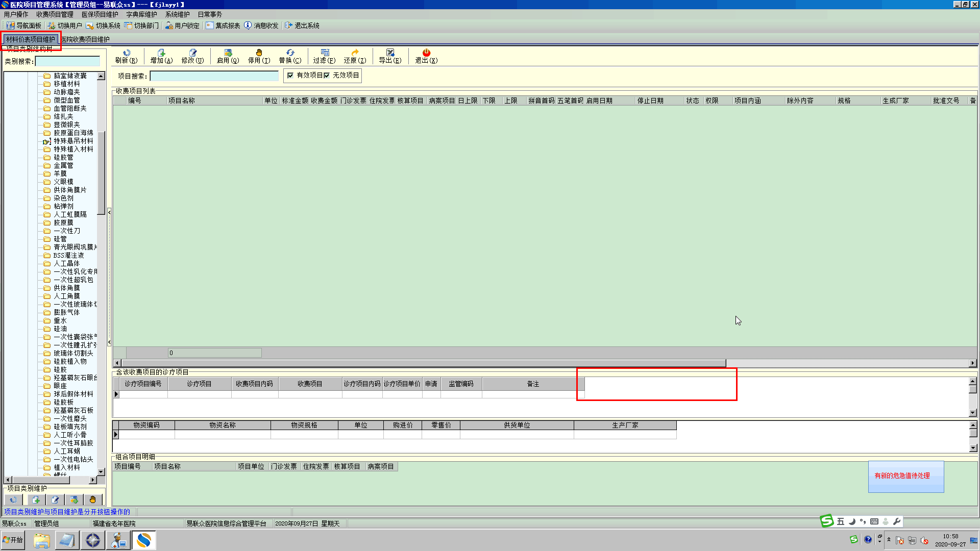Click the 修改 modify icon

[x=192, y=53]
